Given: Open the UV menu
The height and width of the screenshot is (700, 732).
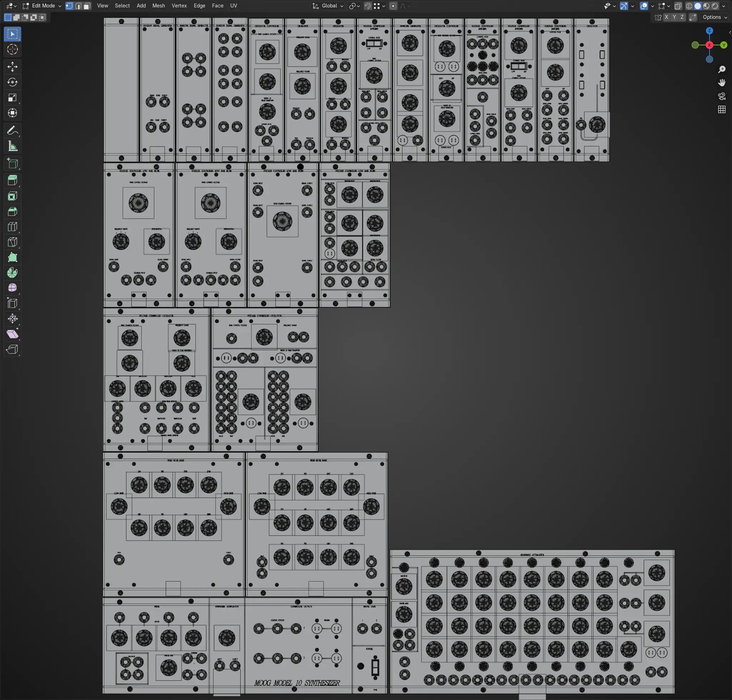Looking at the screenshot, I should click(x=233, y=6).
